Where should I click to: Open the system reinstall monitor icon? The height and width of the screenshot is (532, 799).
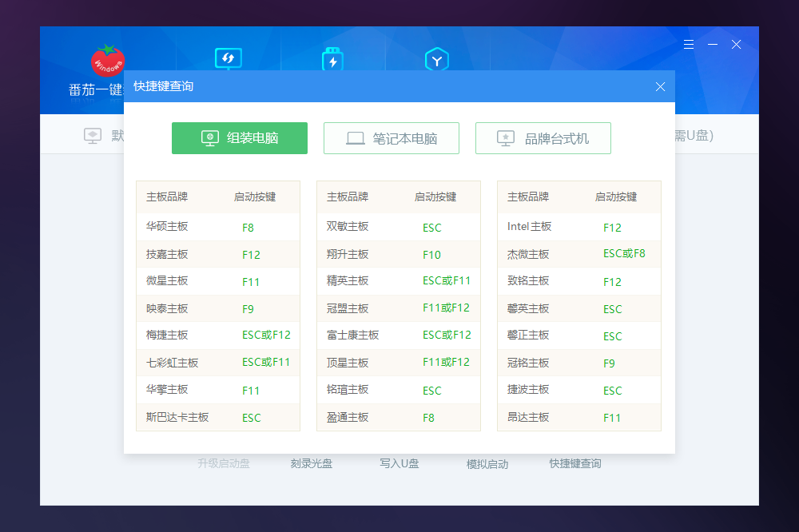tap(229, 58)
